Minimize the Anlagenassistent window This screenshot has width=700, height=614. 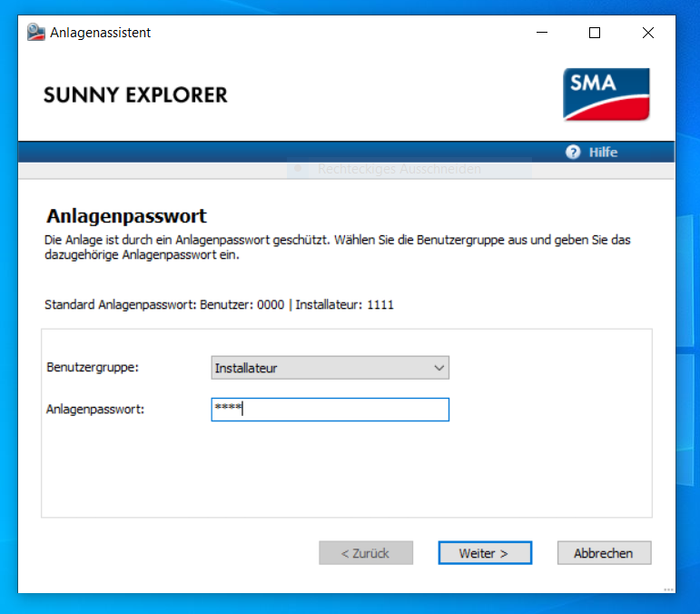pos(542,33)
